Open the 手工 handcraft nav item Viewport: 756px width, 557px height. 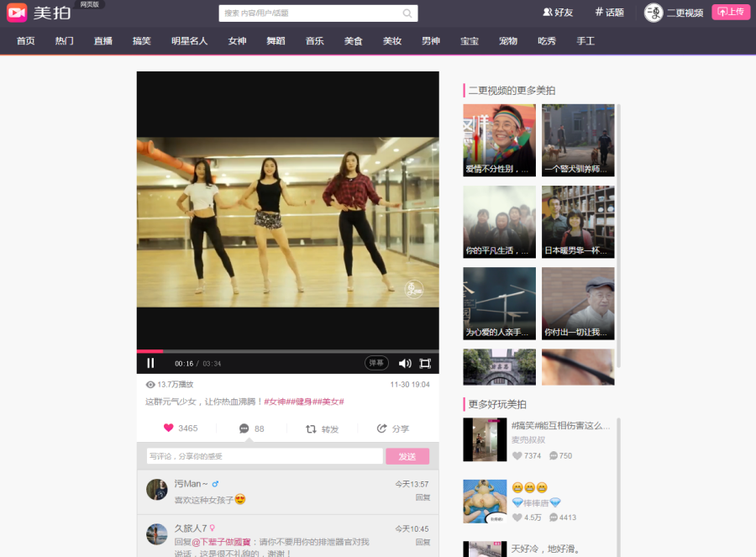click(585, 41)
